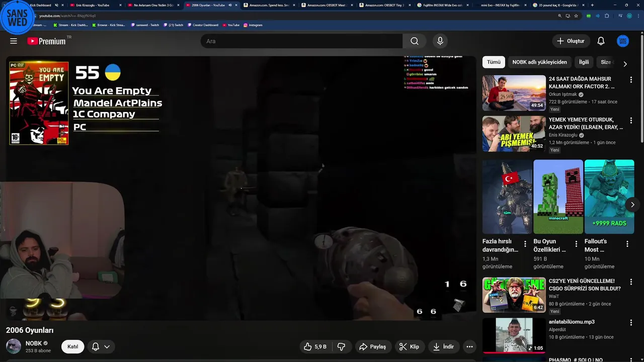
Task: Open options for CS2'YE YENİ GÜNCELLEME video
Action: pyautogui.click(x=631, y=282)
